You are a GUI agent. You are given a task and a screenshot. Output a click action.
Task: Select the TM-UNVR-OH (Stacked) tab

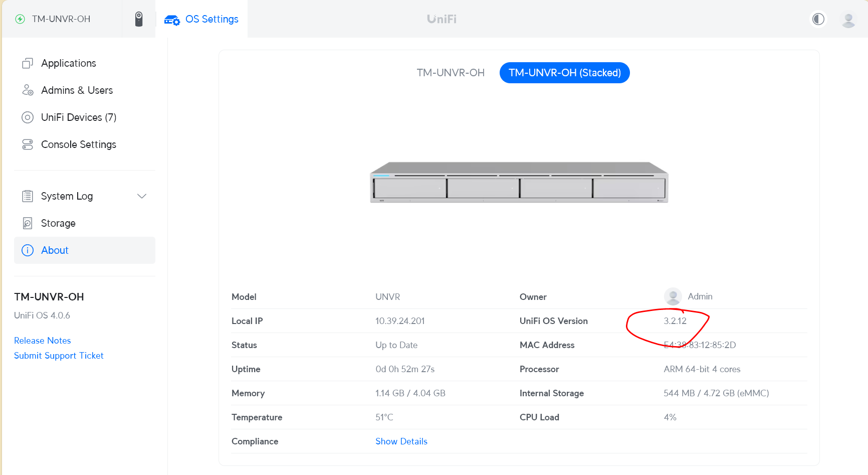(565, 73)
